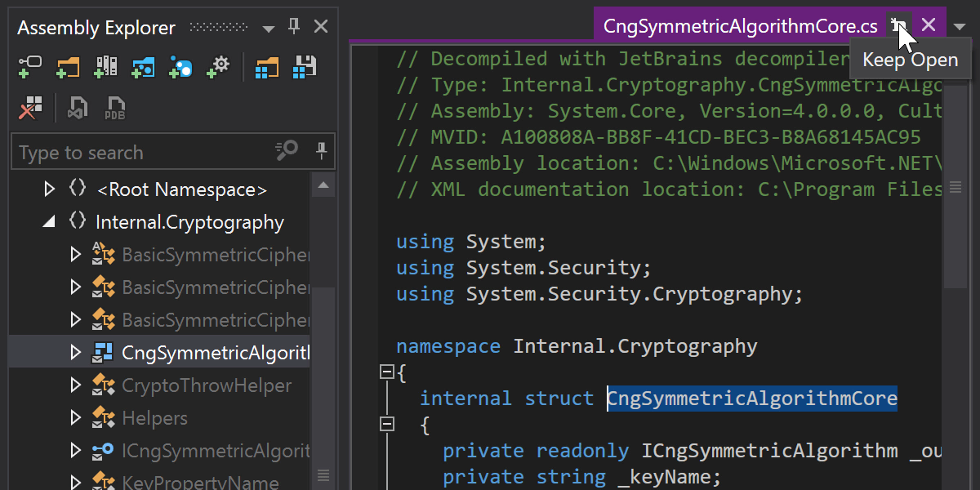Click the save assembly list icon
The width and height of the screenshot is (980, 490).
coord(305,67)
